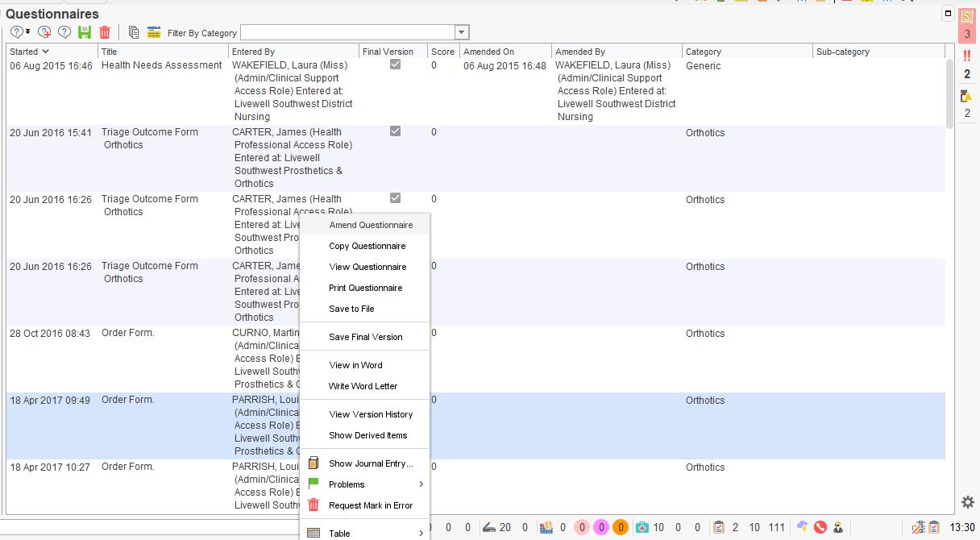
Task: Click the 06 Aug 2015 16:48 amended date
Action: (x=505, y=65)
